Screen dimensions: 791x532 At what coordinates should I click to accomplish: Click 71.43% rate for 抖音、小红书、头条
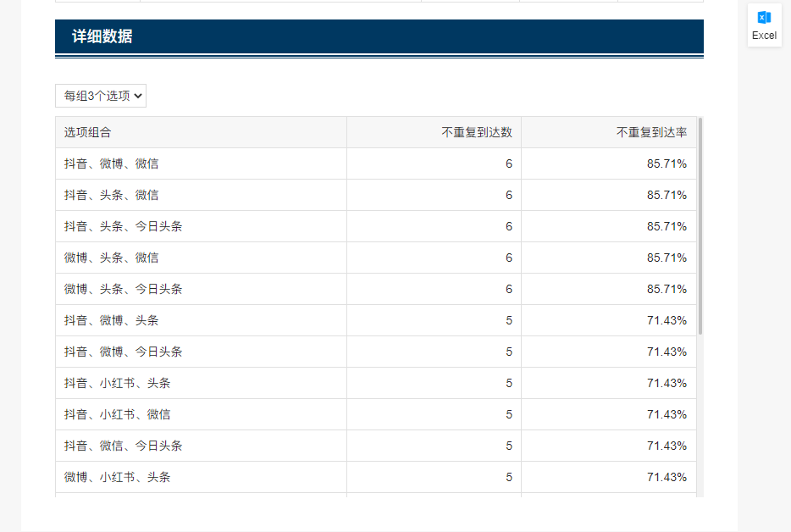pos(667,383)
